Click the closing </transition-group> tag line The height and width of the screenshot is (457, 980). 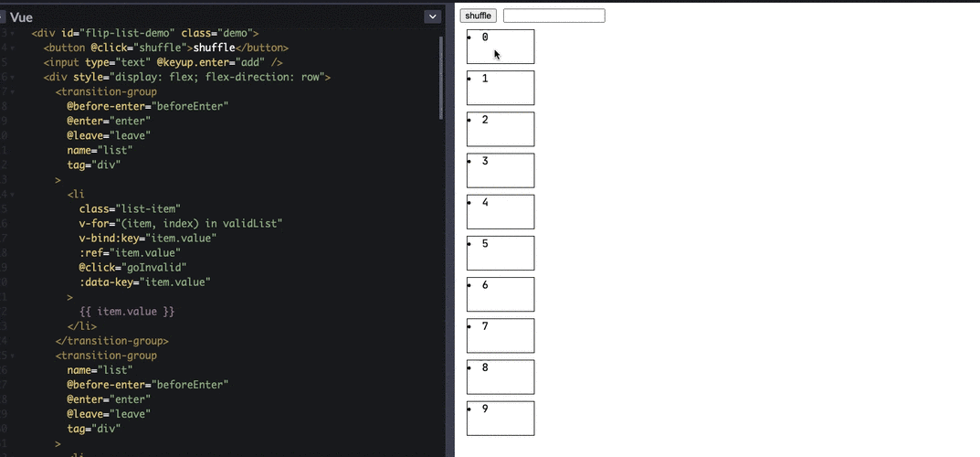tap(111, 341)
